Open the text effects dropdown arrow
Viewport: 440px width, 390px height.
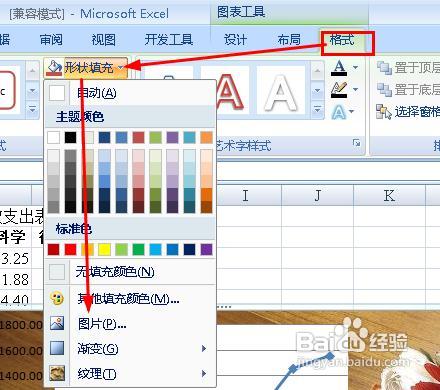pyautogui.click(x=351, y=112)
